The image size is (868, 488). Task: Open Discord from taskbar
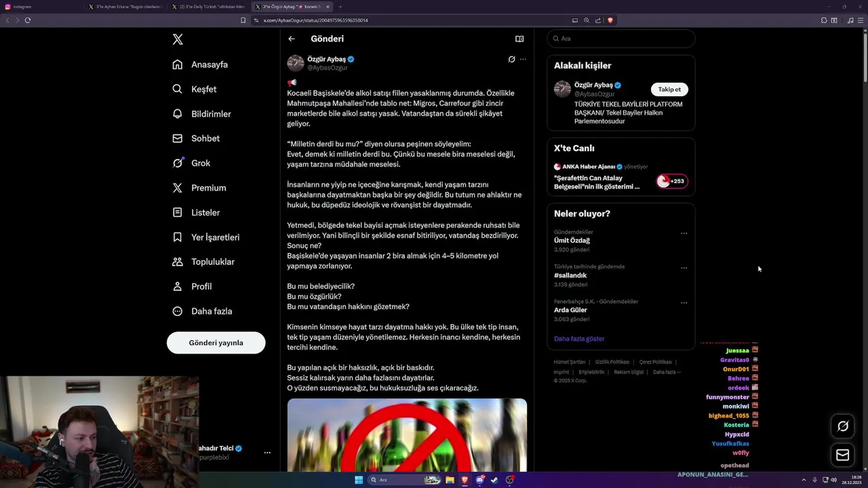[x=480, y=480]
